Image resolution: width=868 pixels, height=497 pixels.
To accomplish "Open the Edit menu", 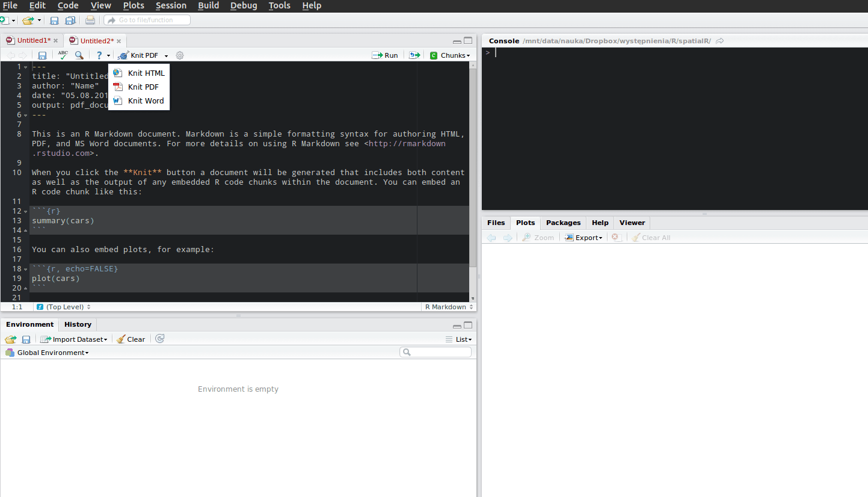I will coord(37,5).
